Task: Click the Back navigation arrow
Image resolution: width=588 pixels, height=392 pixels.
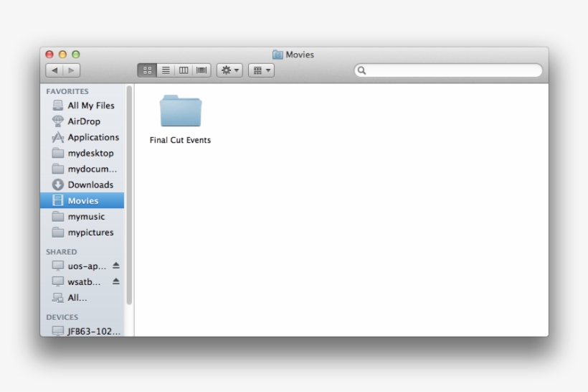Action: pyautogui.click(x=54, y=70)
